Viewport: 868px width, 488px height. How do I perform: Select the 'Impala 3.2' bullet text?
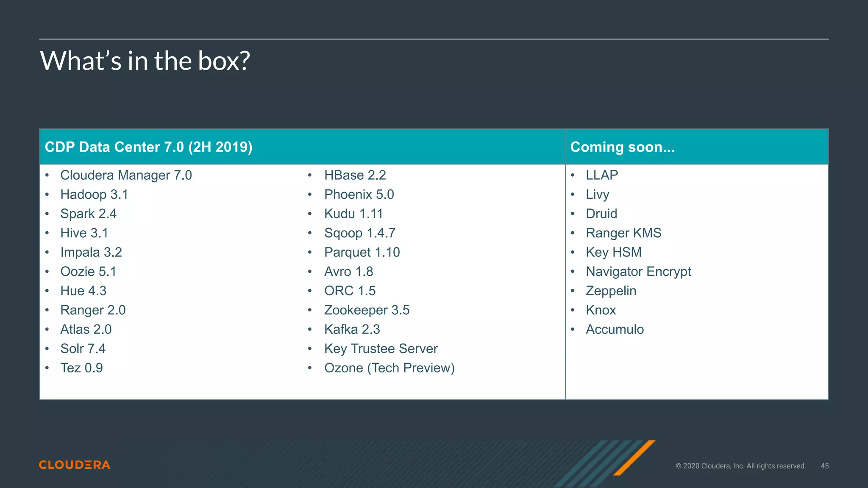click(91, 252)
